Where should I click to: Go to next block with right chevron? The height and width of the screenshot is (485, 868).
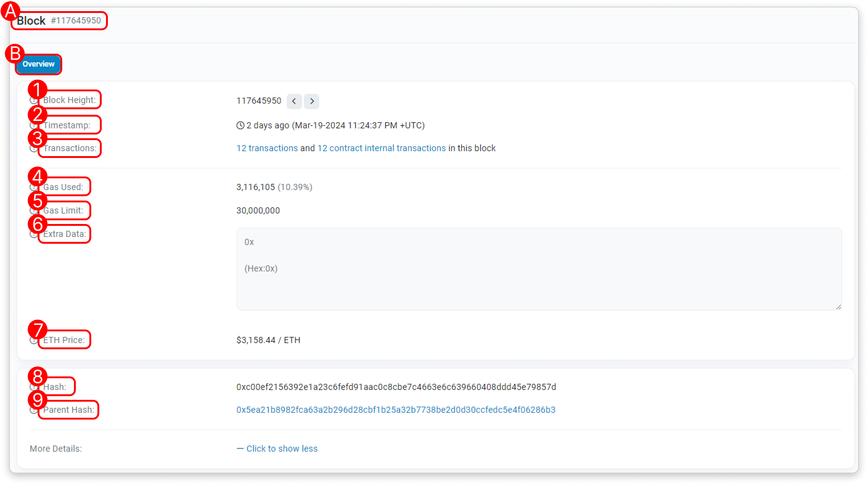coord(312,101)
